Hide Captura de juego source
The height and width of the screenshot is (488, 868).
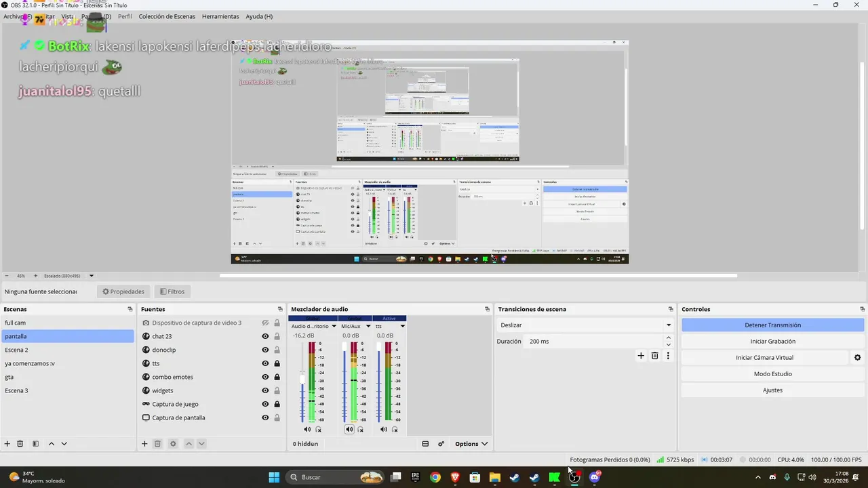(265, 404)
